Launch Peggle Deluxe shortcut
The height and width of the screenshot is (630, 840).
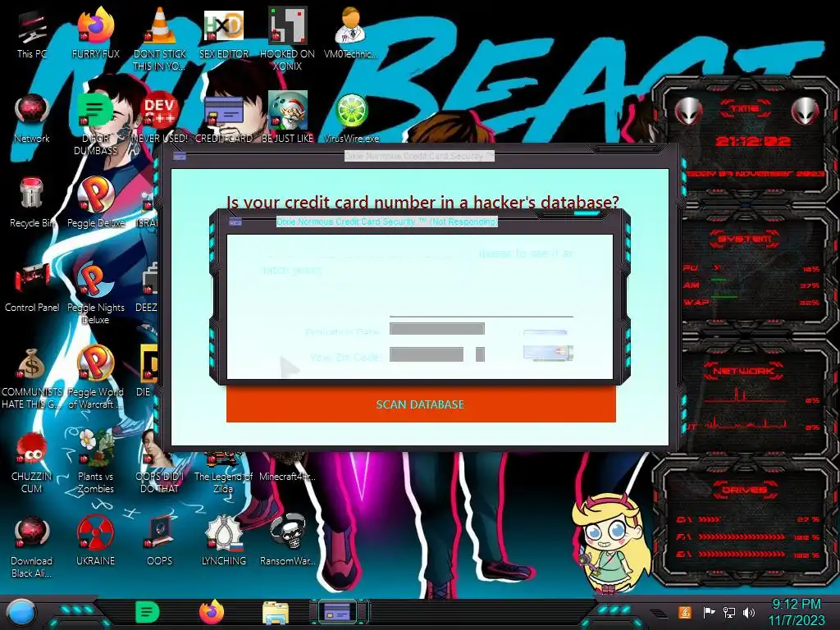pos(95,203)
